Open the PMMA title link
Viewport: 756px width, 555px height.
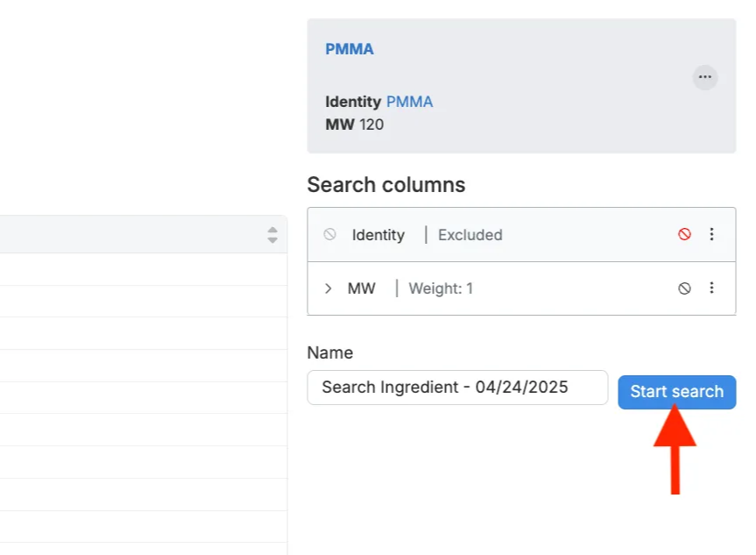coord(350,49)
